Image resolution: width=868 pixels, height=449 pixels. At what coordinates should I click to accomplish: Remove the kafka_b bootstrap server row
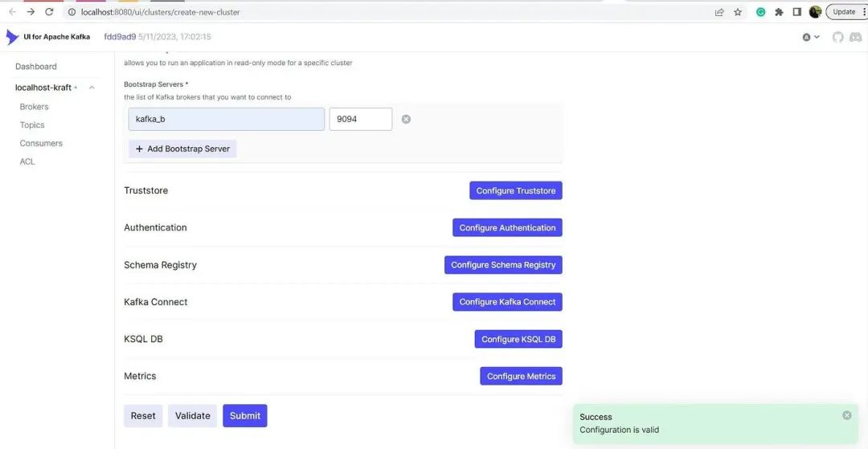[406, 119]
